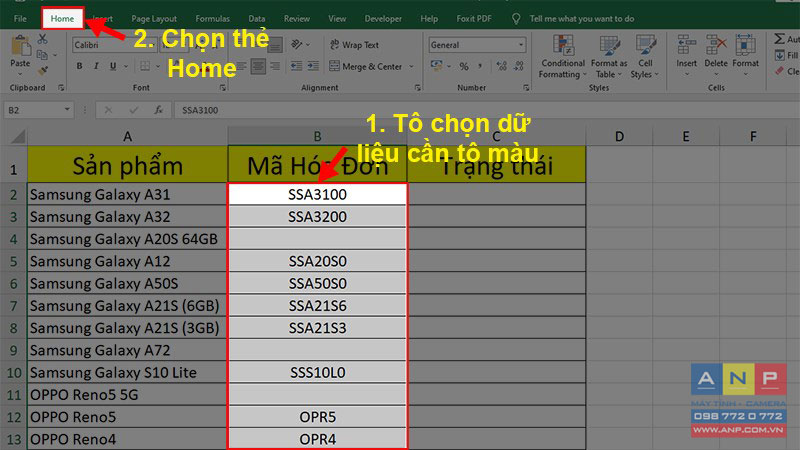
Task: Click the Decrease Indent icon
Action: click(x=296, y=66)
